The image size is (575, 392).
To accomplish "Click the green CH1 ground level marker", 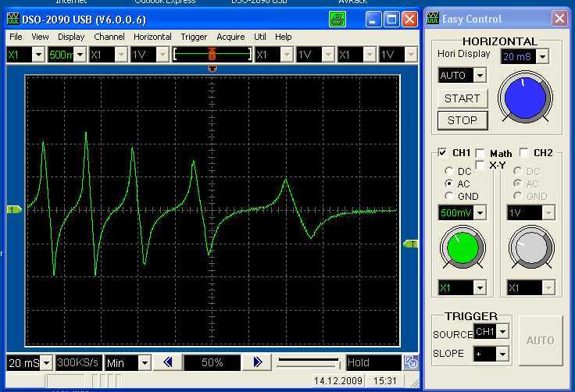I will pyautogui.click(x=15, y=209).
